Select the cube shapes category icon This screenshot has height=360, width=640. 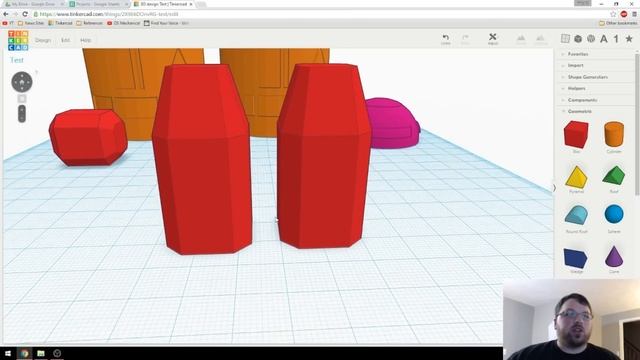(x=578, y=39)
